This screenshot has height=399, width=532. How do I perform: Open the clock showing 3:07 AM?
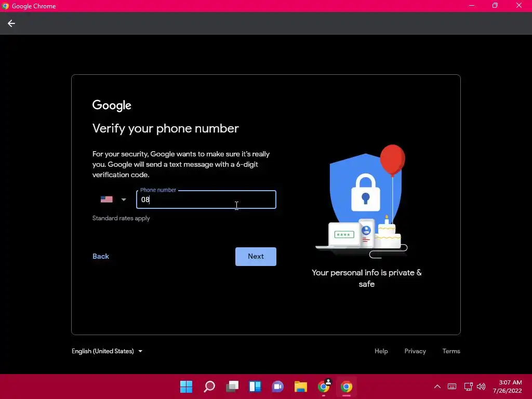tap(507, 387)
